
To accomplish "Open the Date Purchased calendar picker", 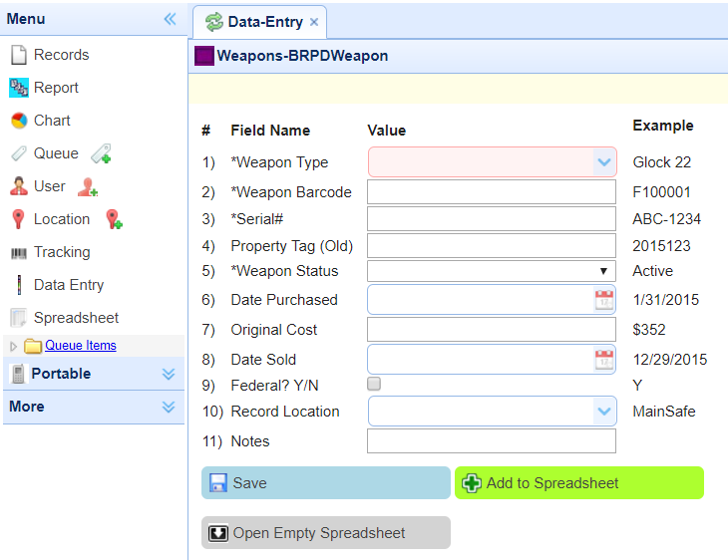I will pyautogui.click(x=604, y=300).
